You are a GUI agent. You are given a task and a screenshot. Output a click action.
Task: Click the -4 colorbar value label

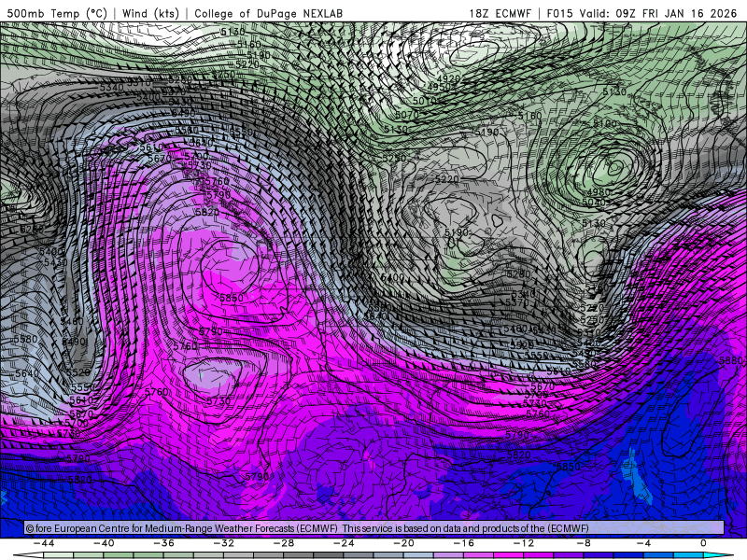click(643, 543)
